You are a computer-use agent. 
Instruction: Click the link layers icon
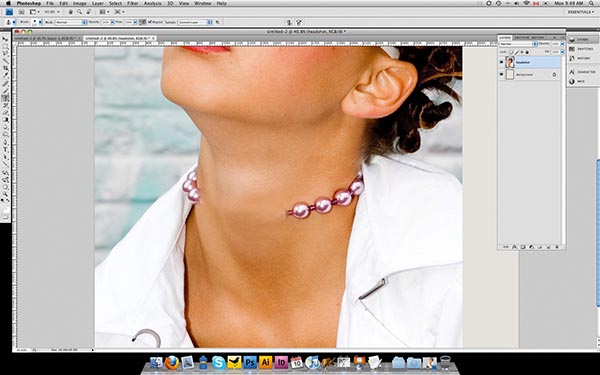pyautogui.click(x=506, y=247)
